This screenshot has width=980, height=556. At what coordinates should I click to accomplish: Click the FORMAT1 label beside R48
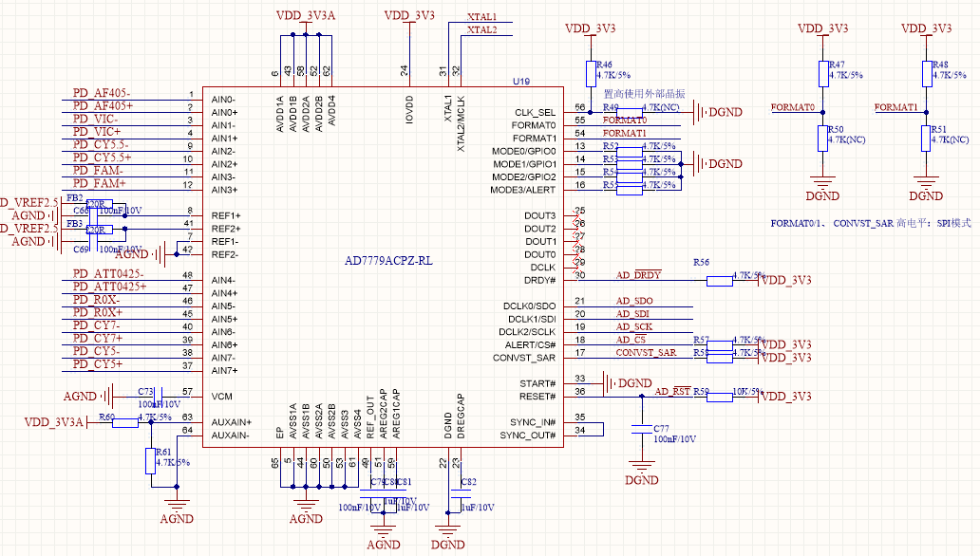tap(895, 107)
